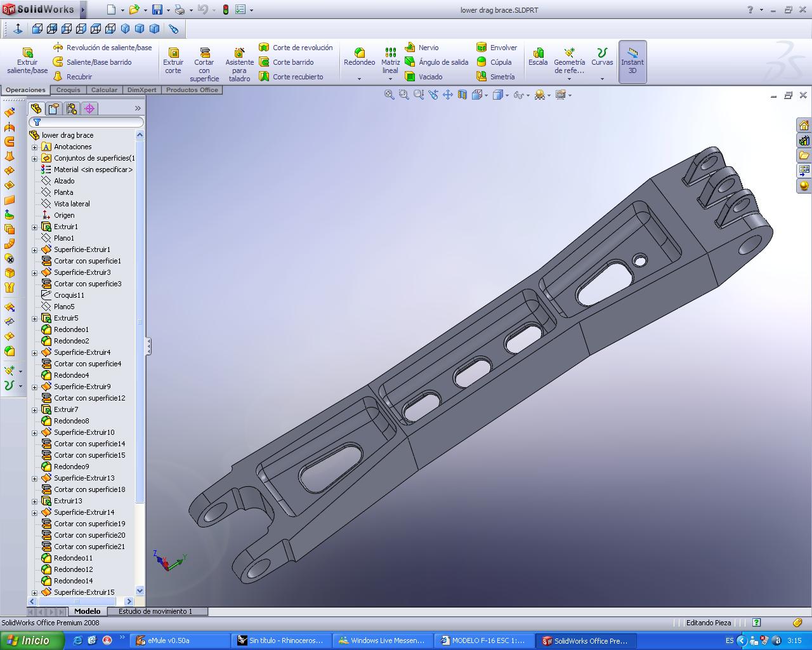Image resolution: width=812 pixels, height=650 pixels.
Task: Select the Extruir corte tool
Action: click(x=173, y=61)
